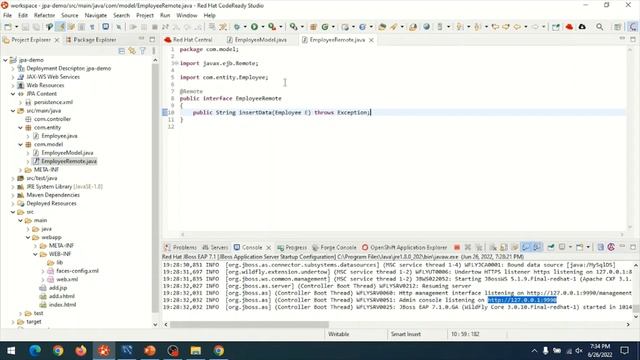640x360 pixels.
Task: Toggle the Word Wrap console button
Action: [x=515, y=247]
